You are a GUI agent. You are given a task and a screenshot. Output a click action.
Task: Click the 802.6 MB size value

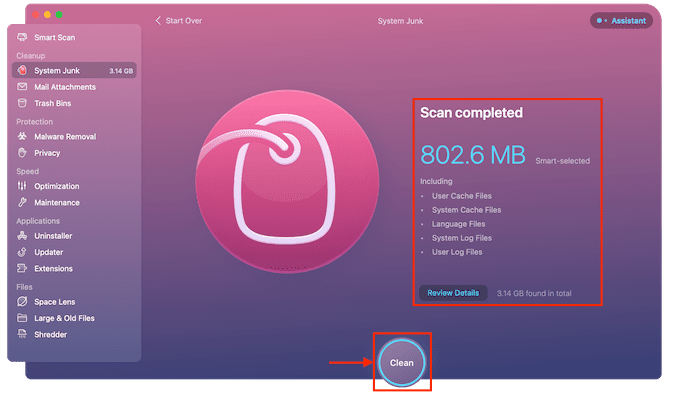pyautogui.click(x=473, y=155)
